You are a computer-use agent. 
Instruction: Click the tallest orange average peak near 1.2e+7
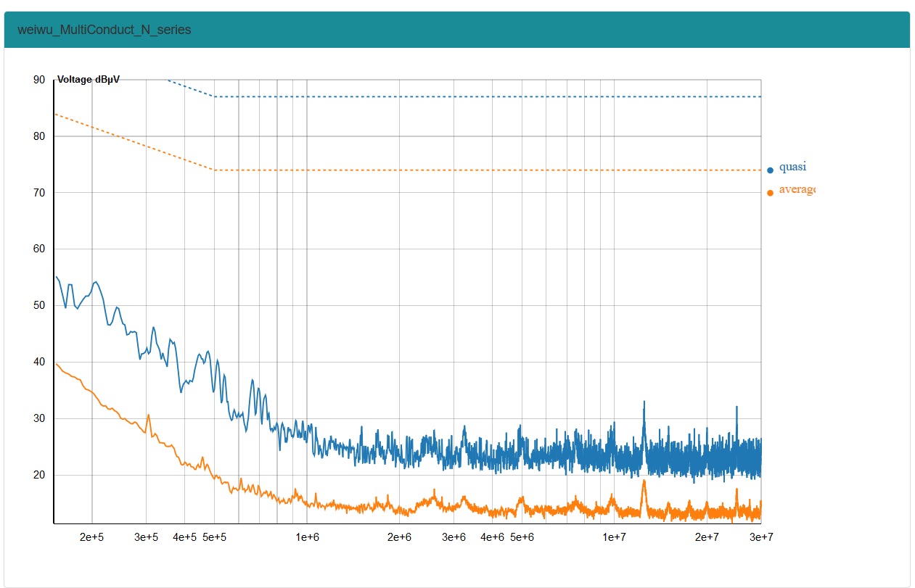644,481
